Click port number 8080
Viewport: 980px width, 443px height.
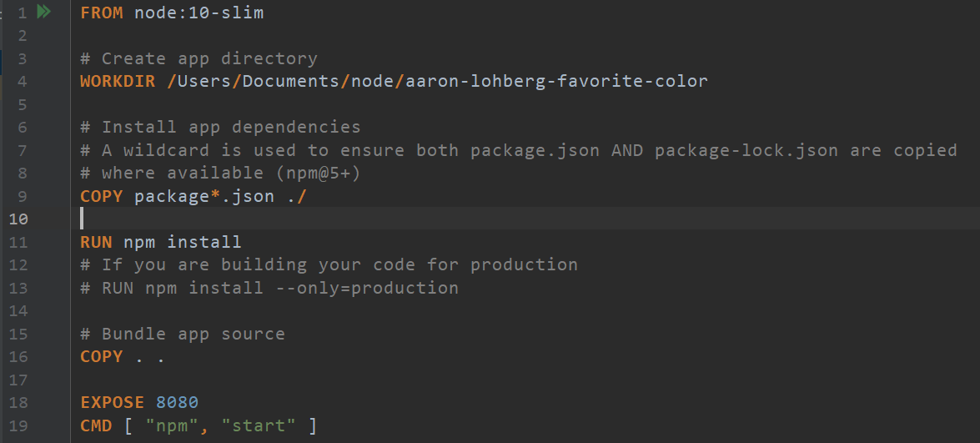click(177, 403)
